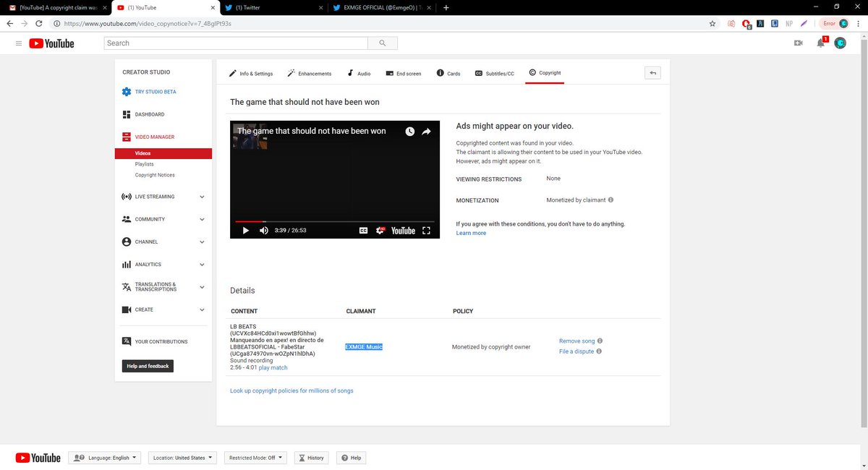Bookmark this page with the star icon
This screenshot has width=868, height=470.
(712, 23)
